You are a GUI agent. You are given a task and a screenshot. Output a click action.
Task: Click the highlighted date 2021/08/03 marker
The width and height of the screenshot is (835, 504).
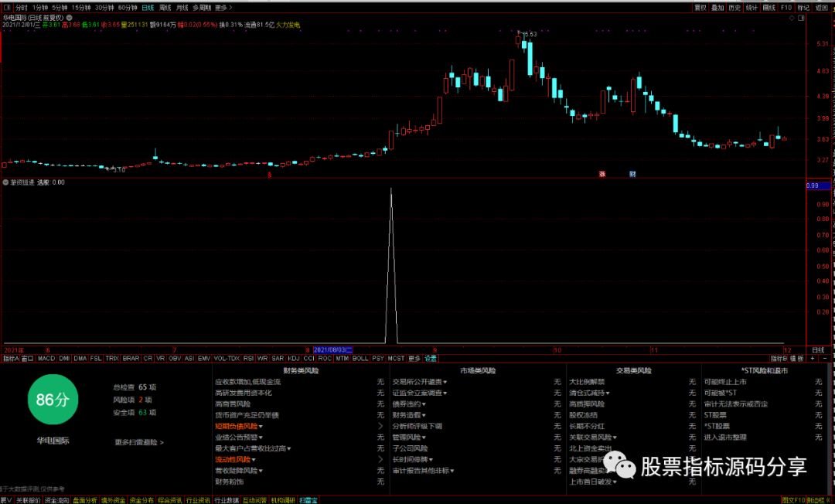pos(332,349)
